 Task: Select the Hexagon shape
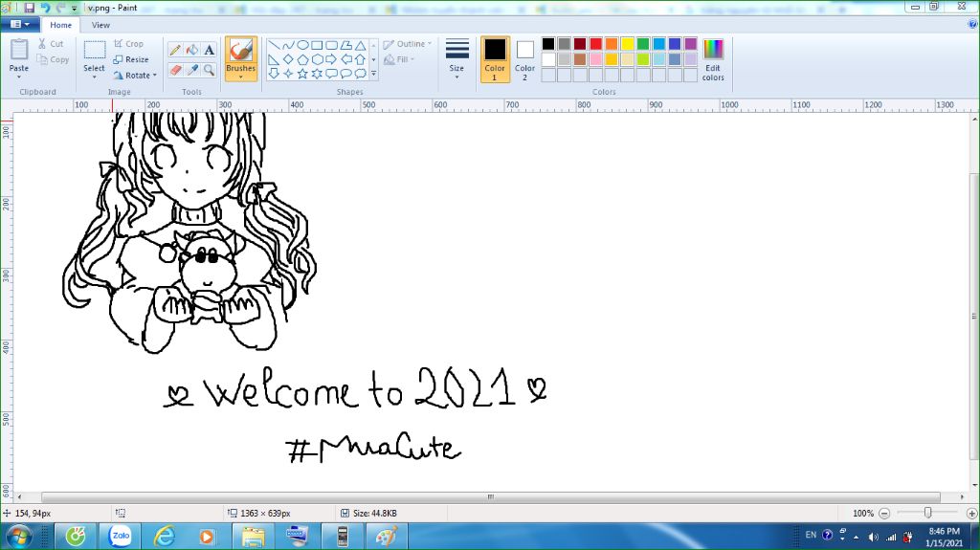coord(317,59)
